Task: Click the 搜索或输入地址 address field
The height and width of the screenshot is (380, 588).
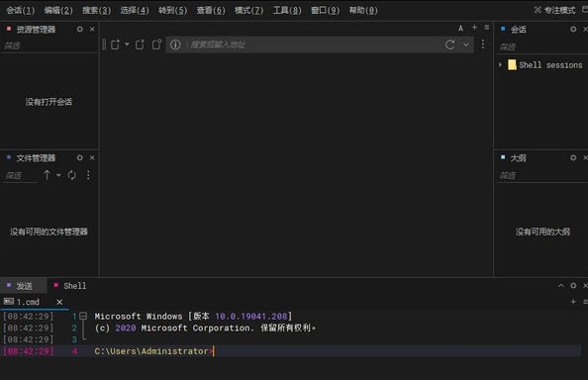Action: (314, 45)
